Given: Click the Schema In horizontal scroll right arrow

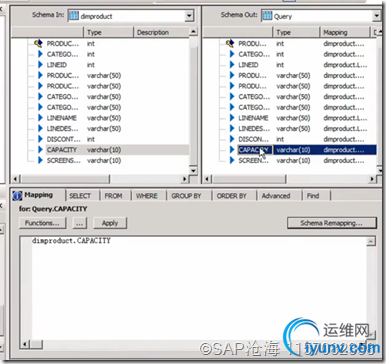Looking at the screenshot, I should pyautogui.click(x=185, y=179).
